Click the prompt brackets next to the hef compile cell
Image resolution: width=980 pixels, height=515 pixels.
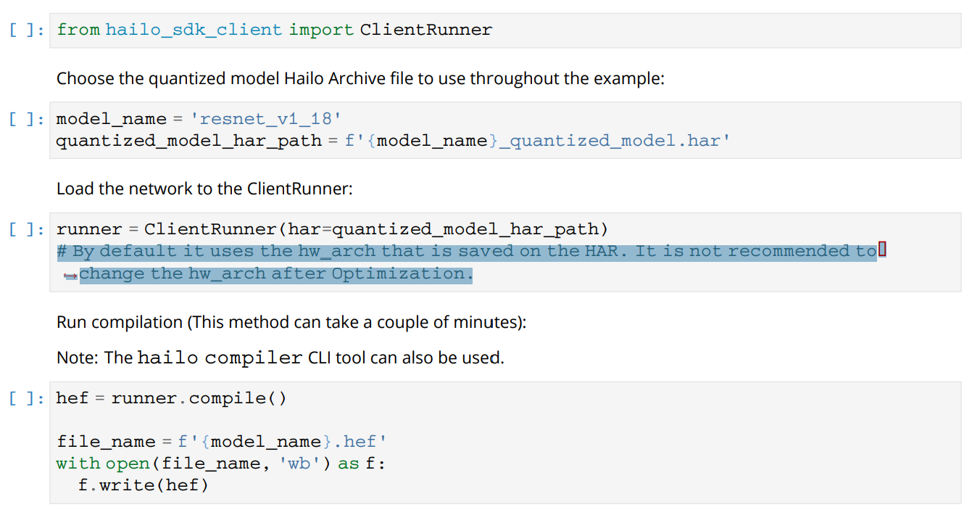coord(28,398)
